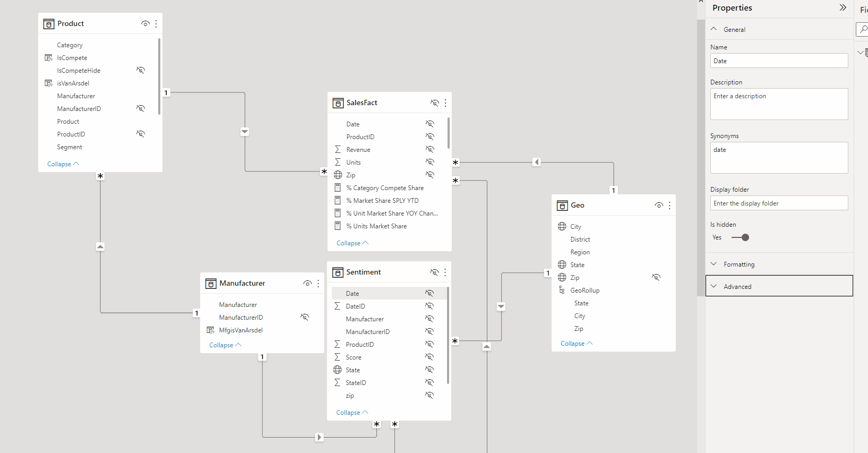Unhide the IsCompeteHide column in Product
The width and height of the screenshot is (868, 453).
[x=141, y=70]
